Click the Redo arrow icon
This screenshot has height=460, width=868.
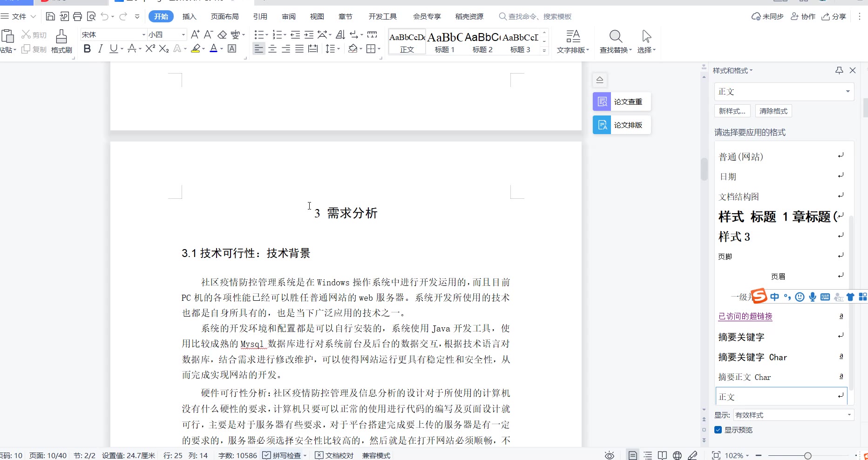[x=123, y=17]
